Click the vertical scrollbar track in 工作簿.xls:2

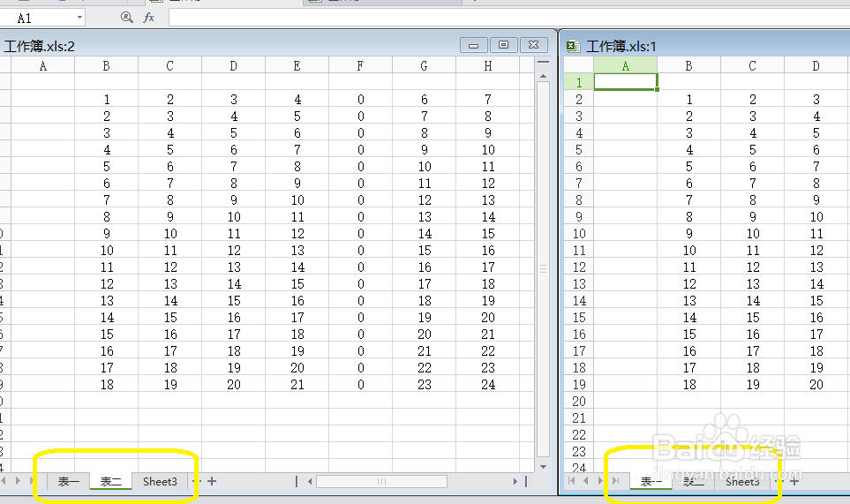point(543,268)
